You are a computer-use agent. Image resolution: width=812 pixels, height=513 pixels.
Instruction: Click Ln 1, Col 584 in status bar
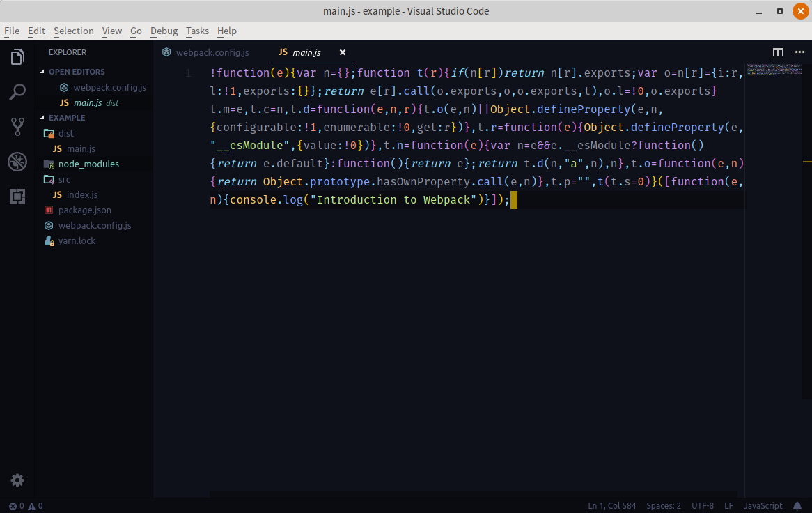pyautogui.click(x=611, y=506)
